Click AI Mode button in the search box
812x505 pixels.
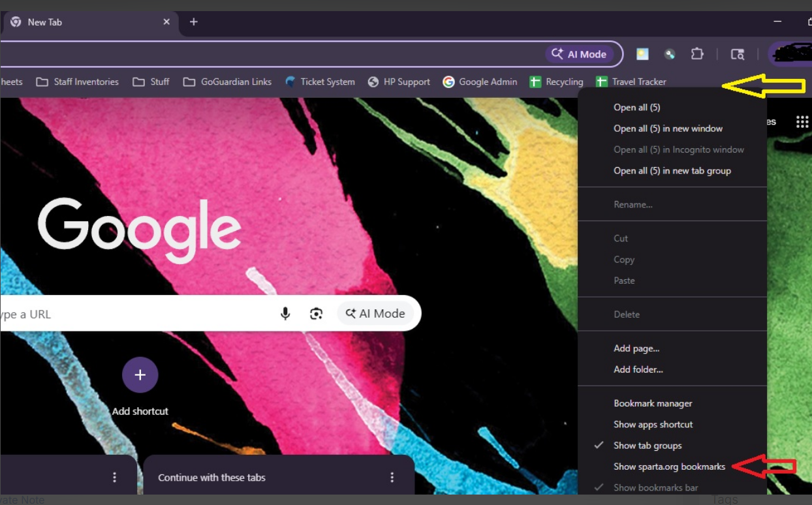tap(375, 314)
